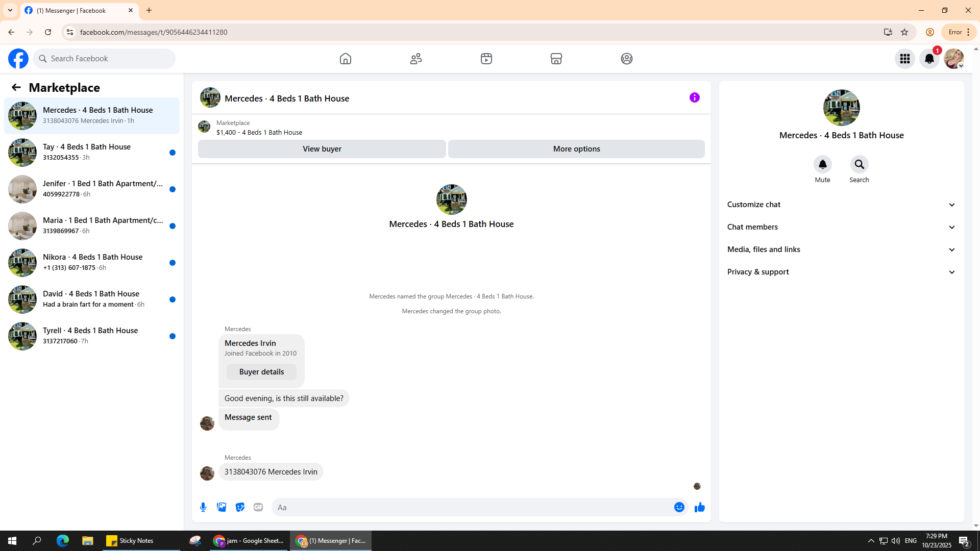This screenshot has height=551, width=980.
Task: Attach a file with the photo icon
Action: click(x=222, y=507)
